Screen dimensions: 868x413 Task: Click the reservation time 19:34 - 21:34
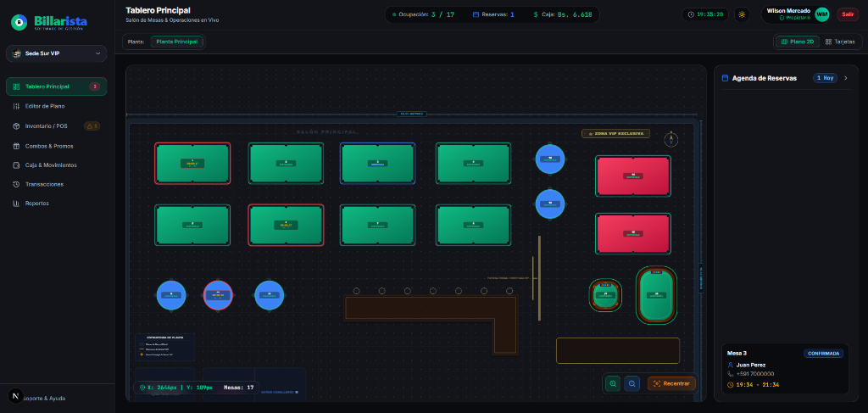tap(757, 384)
